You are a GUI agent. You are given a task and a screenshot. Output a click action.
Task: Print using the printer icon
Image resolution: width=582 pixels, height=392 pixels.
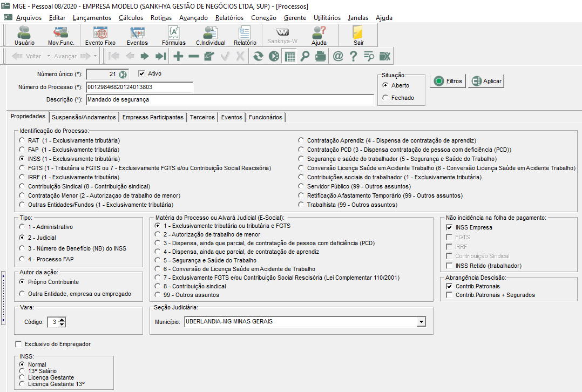click(x=321, y=56)
